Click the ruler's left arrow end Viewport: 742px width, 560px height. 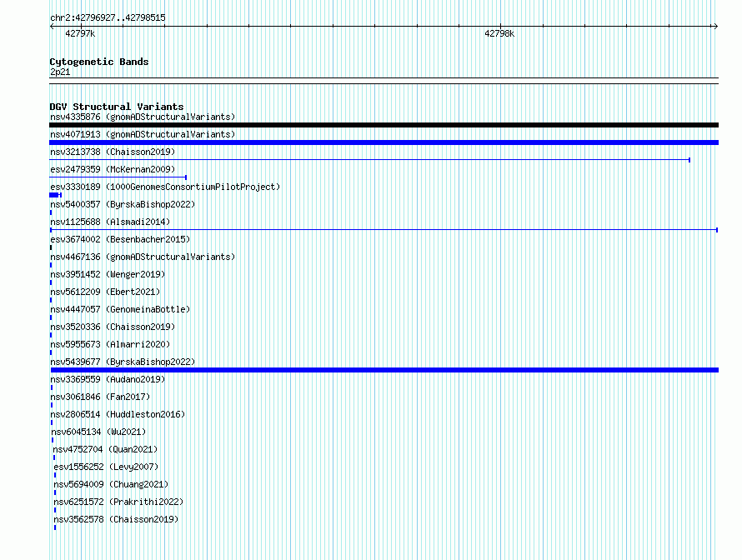click(52, 27)
